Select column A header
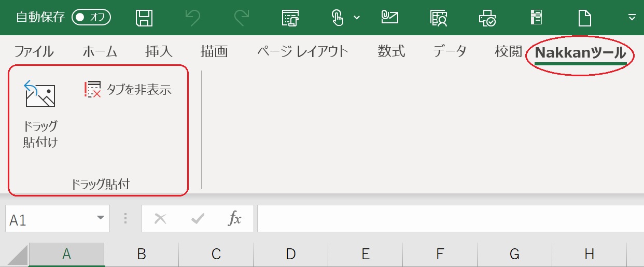Viewport: 644px width, 267px height. pos(66,254)
